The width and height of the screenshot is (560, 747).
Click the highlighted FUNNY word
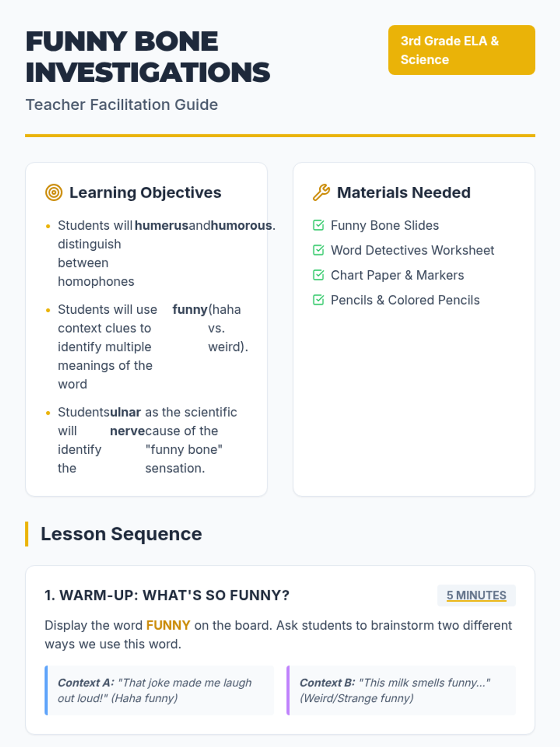point(168,625)
